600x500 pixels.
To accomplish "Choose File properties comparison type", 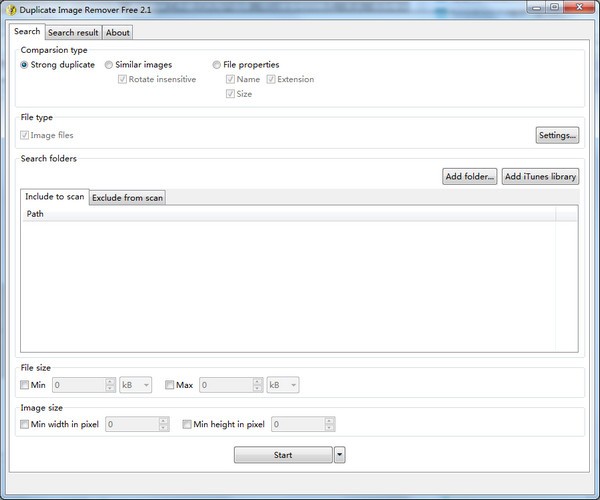I will [217, 65].
